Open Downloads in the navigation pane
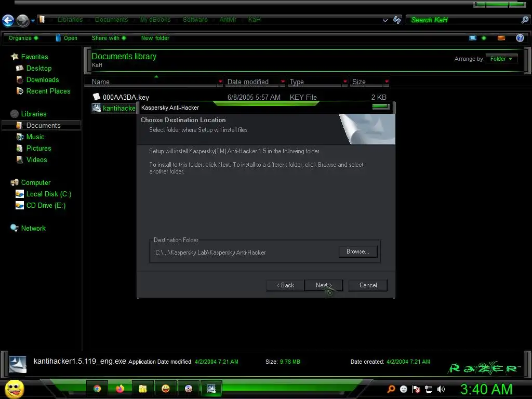Screen dimensions: 532x399 pyautogui.click(x=37, y=79)
